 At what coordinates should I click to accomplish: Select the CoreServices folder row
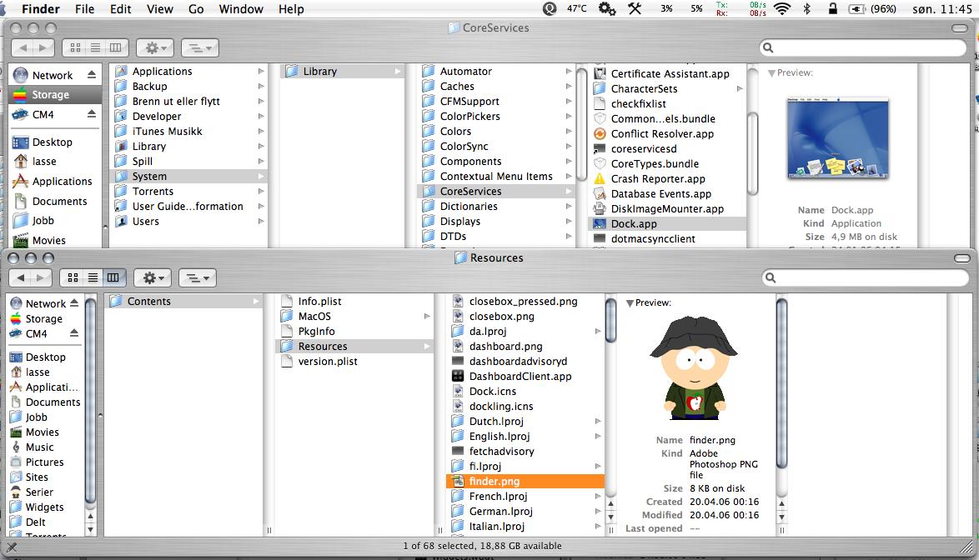point(495,192)
